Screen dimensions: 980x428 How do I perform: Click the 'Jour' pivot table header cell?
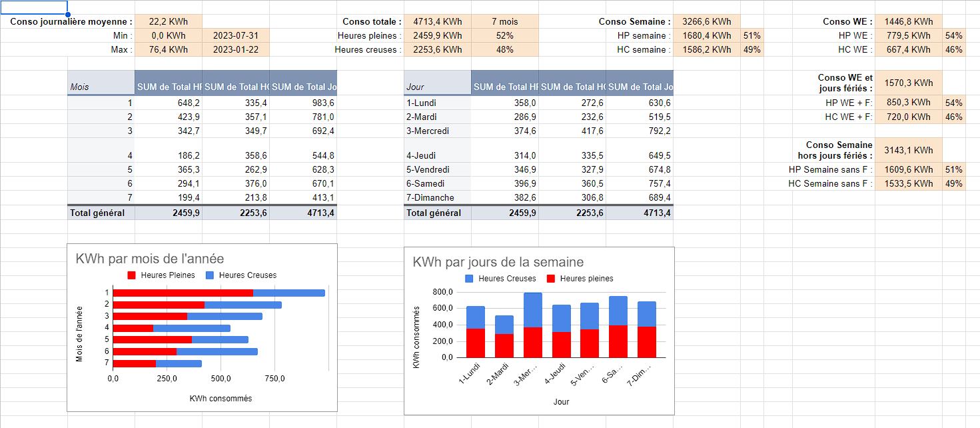(437, 87)
